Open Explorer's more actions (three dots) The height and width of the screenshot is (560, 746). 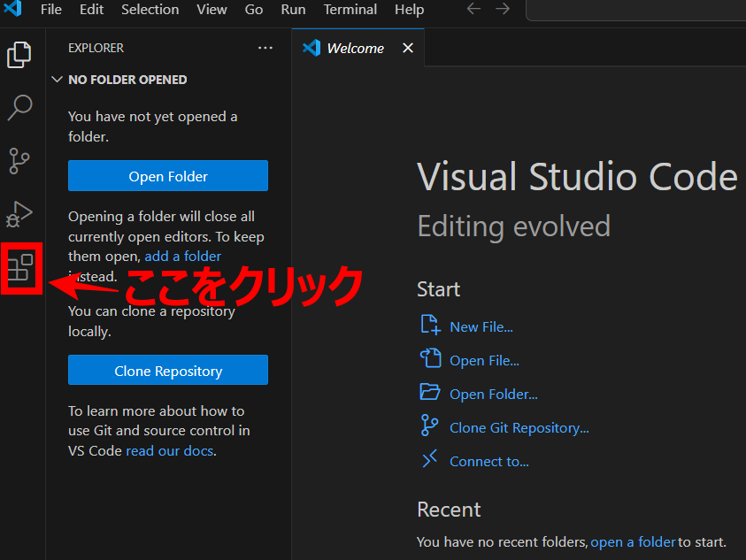click(x=265, y=48)
